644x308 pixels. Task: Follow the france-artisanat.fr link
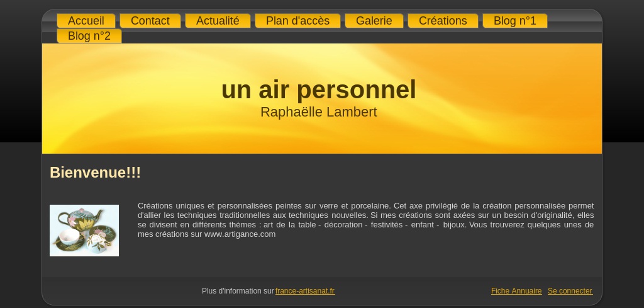[305, 291]
